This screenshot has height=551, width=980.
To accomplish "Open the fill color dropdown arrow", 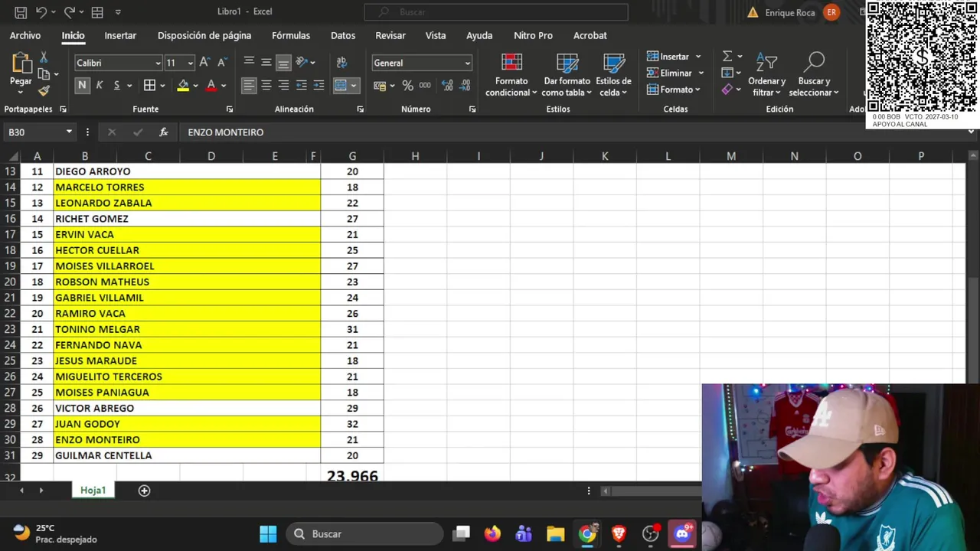I will coord(195,86).
